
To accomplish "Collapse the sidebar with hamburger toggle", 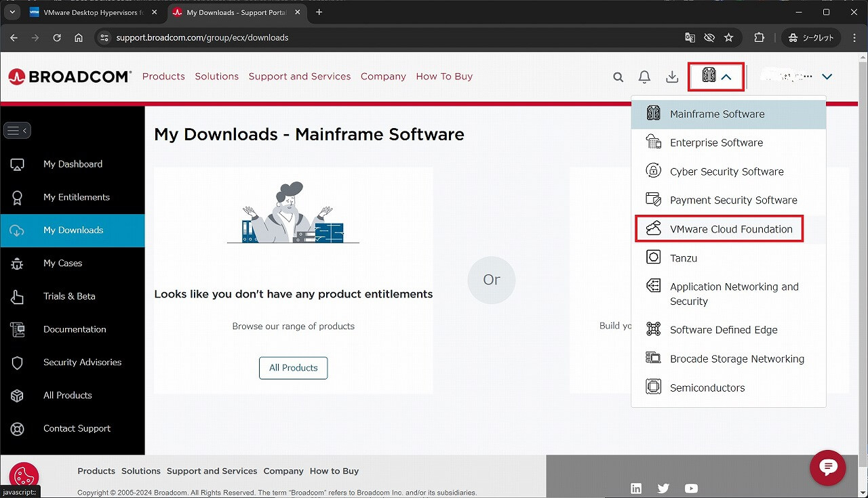I will tap(17, 130).
